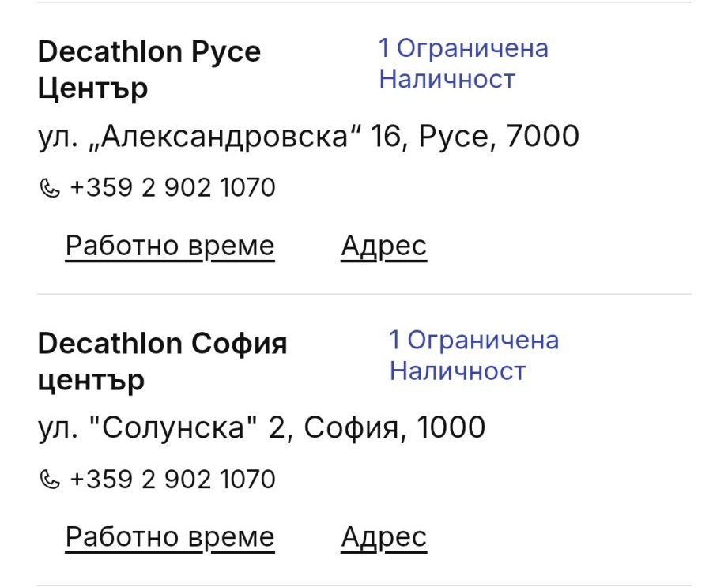The height and width of the screenshot is (587, 728).
Task: Click the divider line between the two stores
Action: tap(364, 294)
